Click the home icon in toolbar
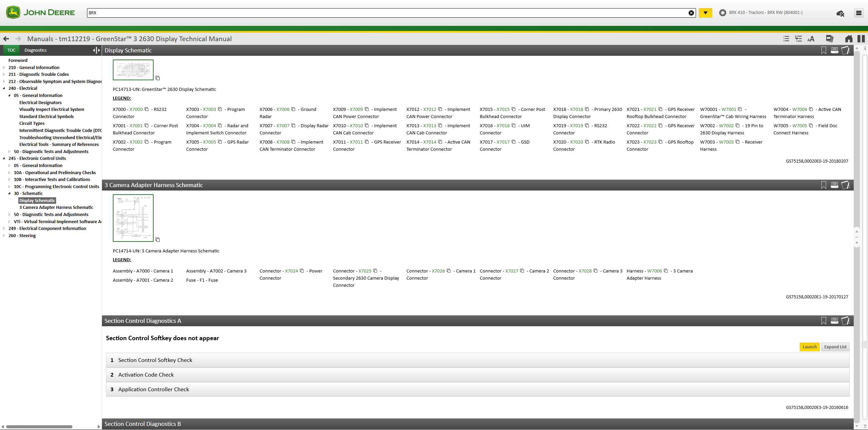The width and height of the screenshot is (868, 430). 848,39
